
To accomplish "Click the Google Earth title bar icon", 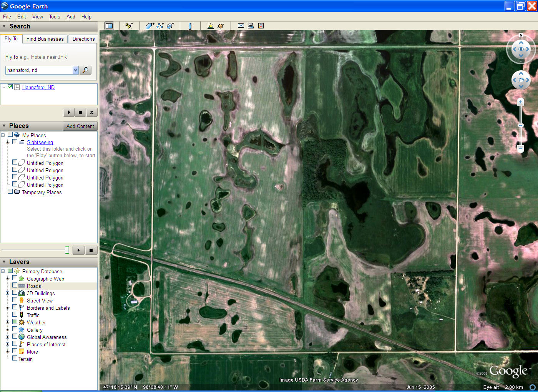I will pos(5,6).
